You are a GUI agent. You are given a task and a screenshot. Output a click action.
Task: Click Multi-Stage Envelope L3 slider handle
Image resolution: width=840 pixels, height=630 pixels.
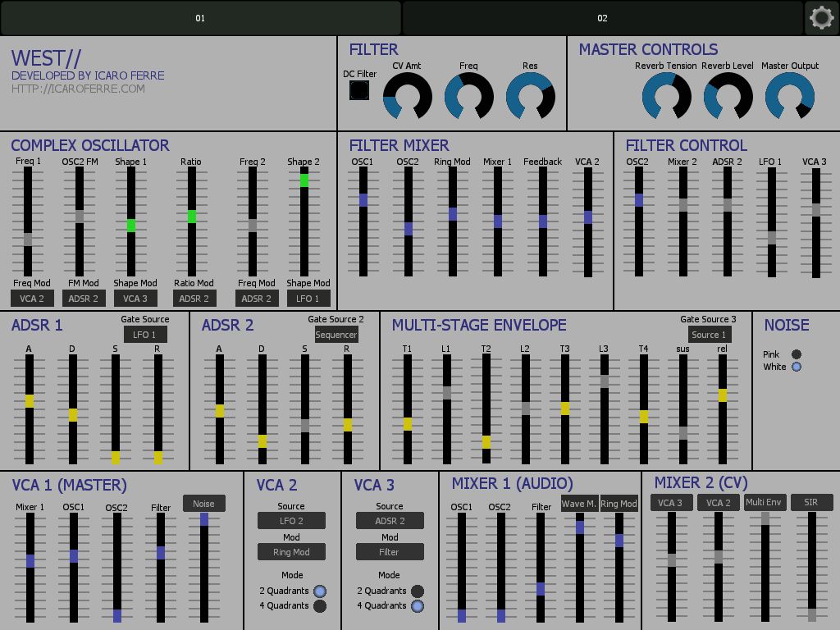605,381
